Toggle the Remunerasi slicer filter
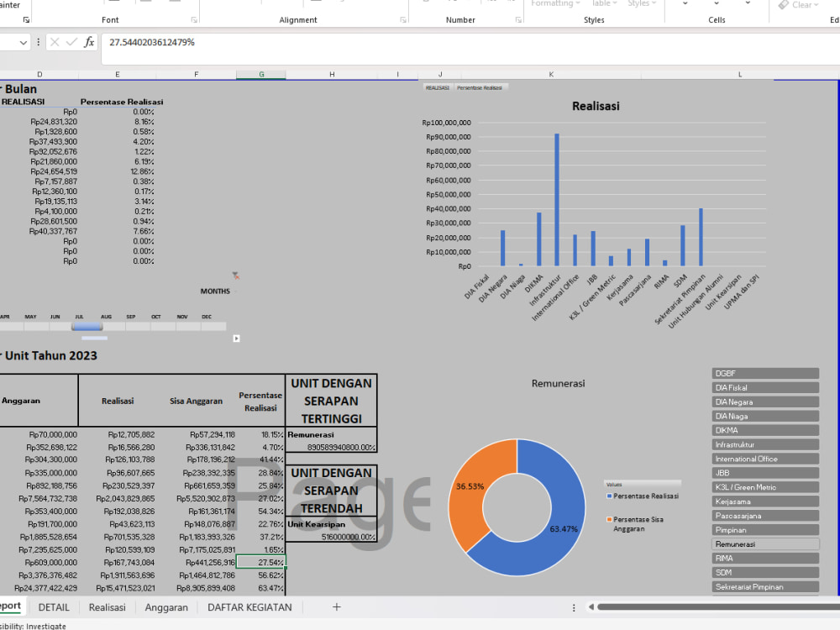Viewport: 840px width, 630px height. (764, 543)
